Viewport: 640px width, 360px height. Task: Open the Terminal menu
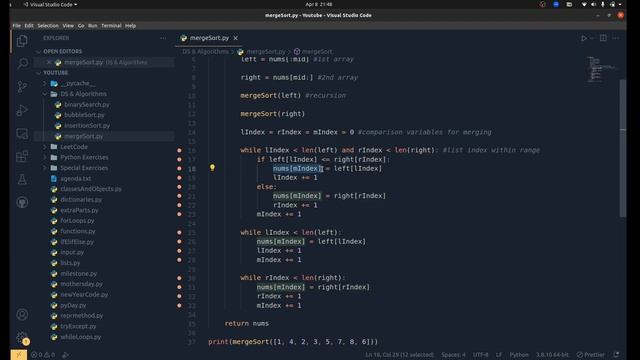[111, 26]
